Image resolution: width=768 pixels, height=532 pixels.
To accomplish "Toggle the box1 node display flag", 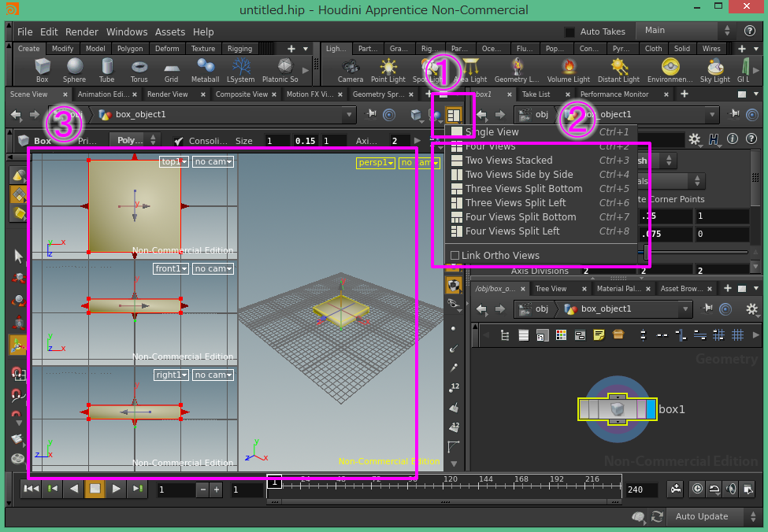I will 651,409.
